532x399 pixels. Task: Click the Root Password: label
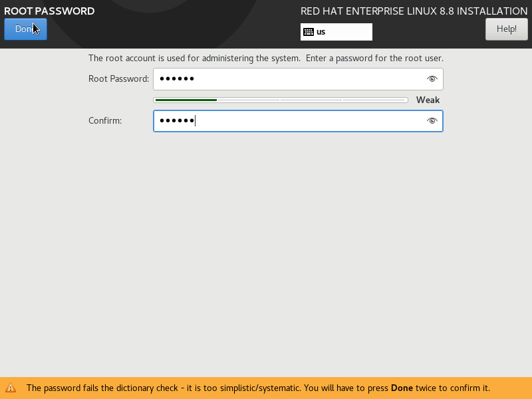click(x=119, y=79)
